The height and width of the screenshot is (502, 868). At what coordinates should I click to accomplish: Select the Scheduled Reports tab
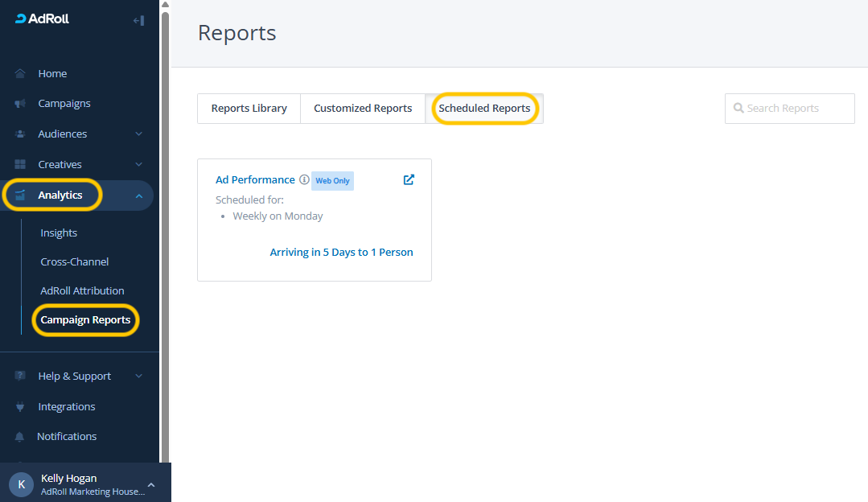(x=484, y=109)
